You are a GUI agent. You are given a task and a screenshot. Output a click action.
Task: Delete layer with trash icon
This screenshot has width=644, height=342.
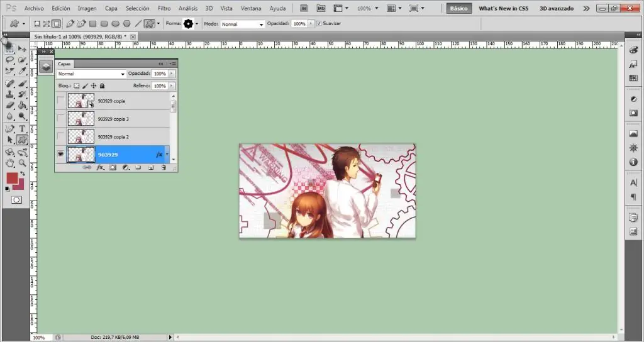pyautogui.click(x=164, y=167)
